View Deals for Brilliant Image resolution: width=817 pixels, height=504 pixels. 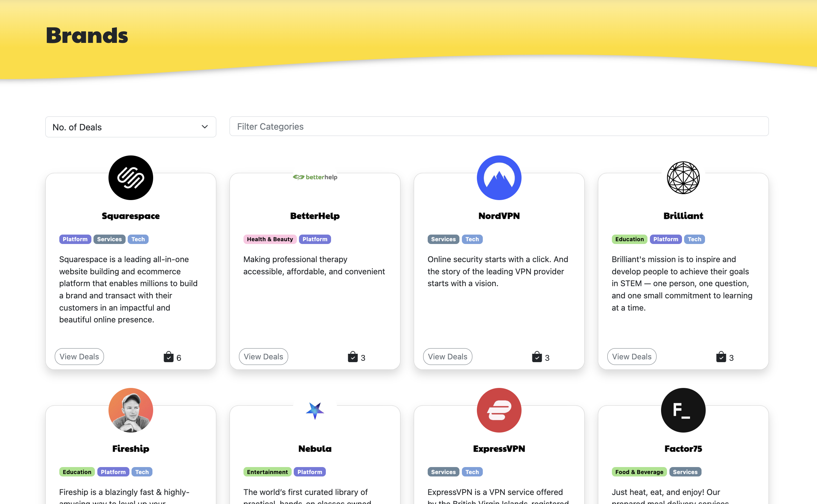[632, 357]
